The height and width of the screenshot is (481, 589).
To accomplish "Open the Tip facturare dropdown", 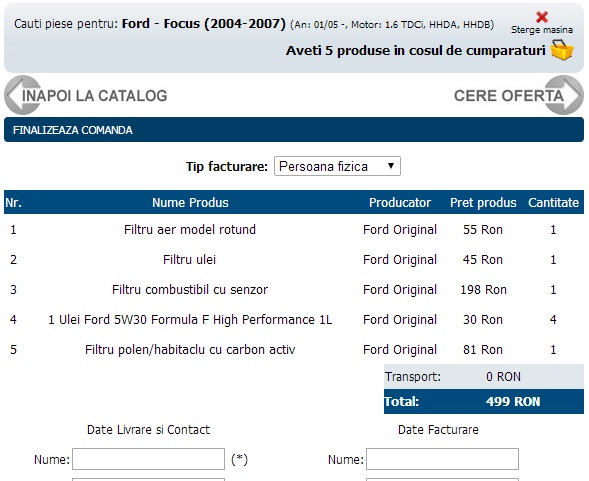I will (x=337, y=166).
